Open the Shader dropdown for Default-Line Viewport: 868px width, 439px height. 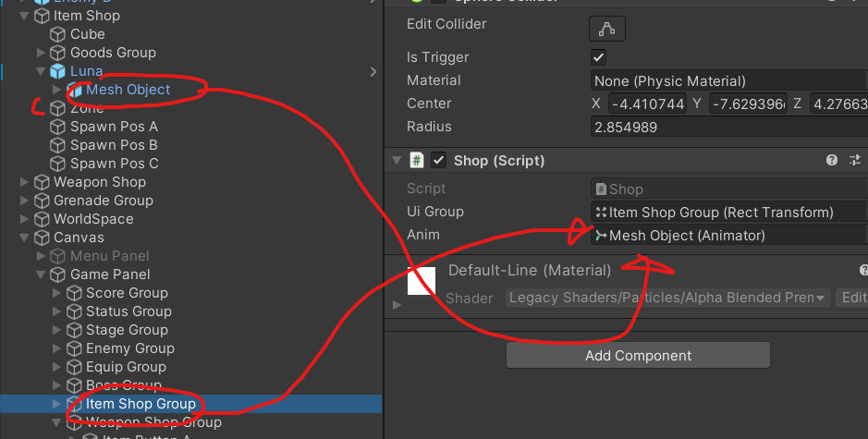pos(667,298)
